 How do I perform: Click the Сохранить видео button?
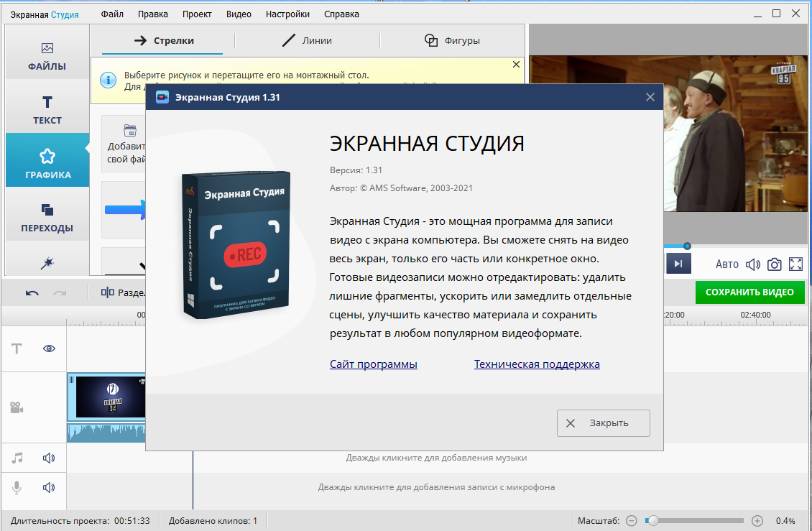(x=749, y=292)
